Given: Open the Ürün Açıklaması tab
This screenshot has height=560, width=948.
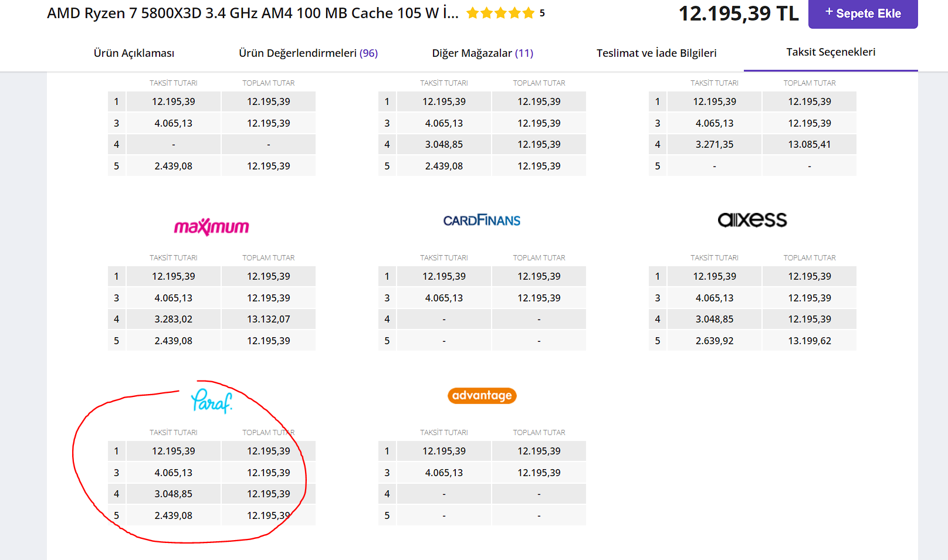Looking at the screenshot, I should [x=134, y=53].
